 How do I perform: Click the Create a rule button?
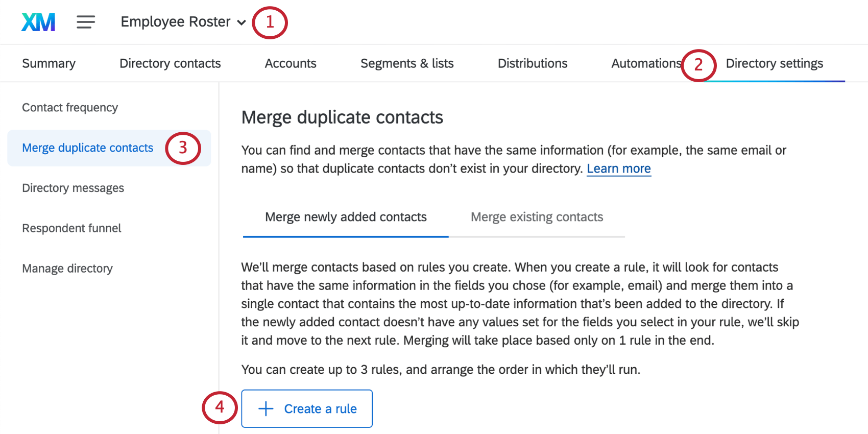(x=306, y=408)
